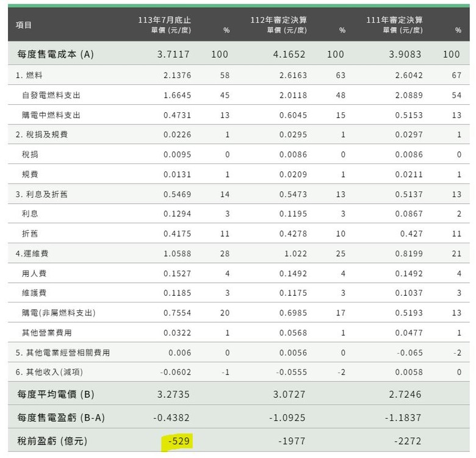Select the value 0.4731

tap(178, 115)
